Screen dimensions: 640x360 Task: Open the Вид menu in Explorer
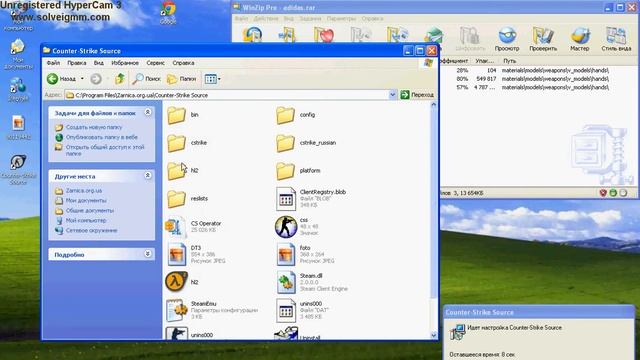99,63
